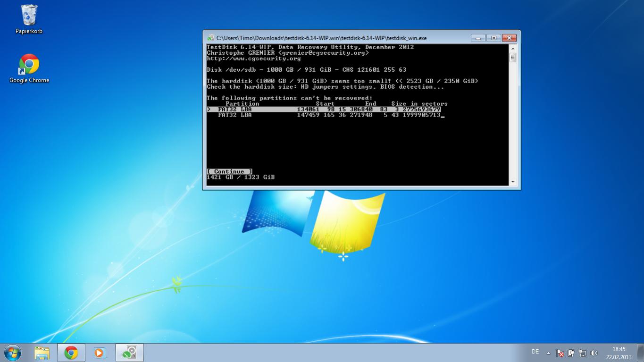Viewport: 644px width, 362px height.
Task: Click the Chrome taskbar button
Action: point(71,353)
